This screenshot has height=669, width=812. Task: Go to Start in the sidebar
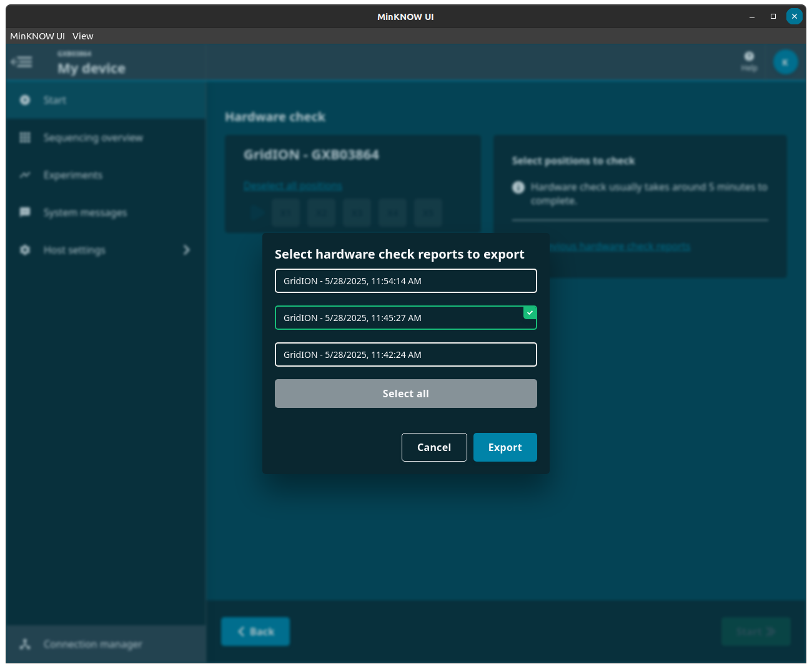pyautogui.click(x=106, y=100)
